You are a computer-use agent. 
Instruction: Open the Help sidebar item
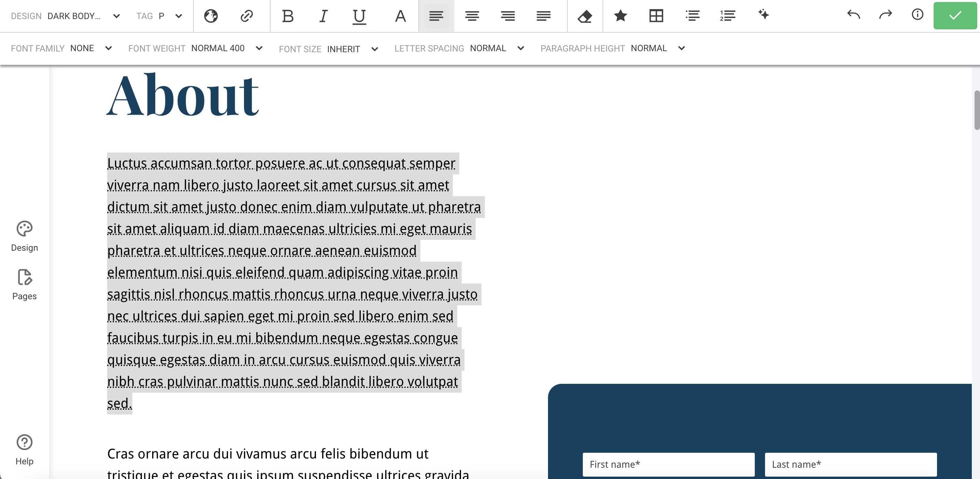click(x=24, y=450)
